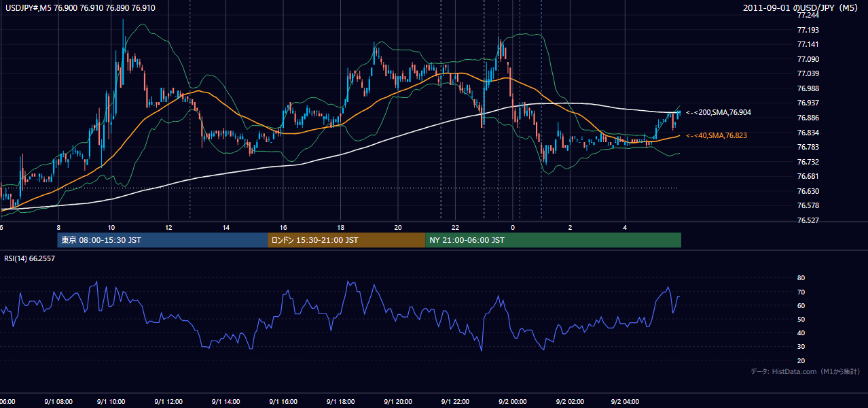Click price level 76.834 on the axis
This screenshot has width=868, height=408.
click(x=809, y=133)
